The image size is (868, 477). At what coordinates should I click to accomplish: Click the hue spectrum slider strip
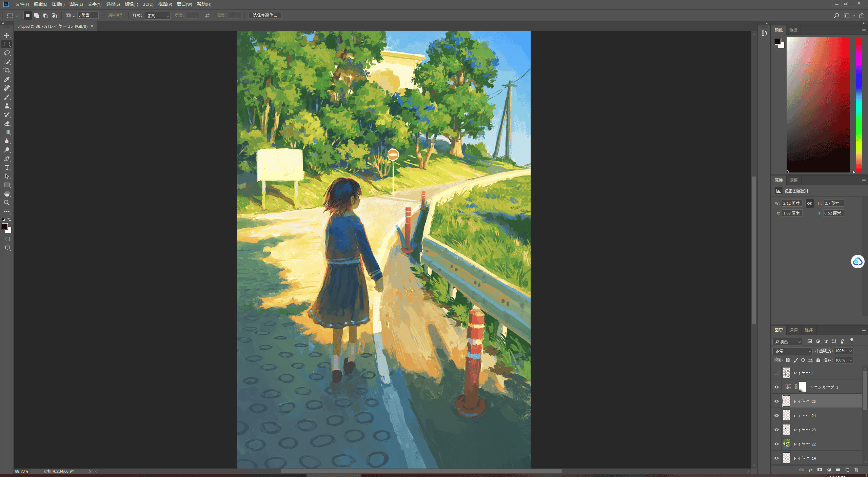[859, 105]
